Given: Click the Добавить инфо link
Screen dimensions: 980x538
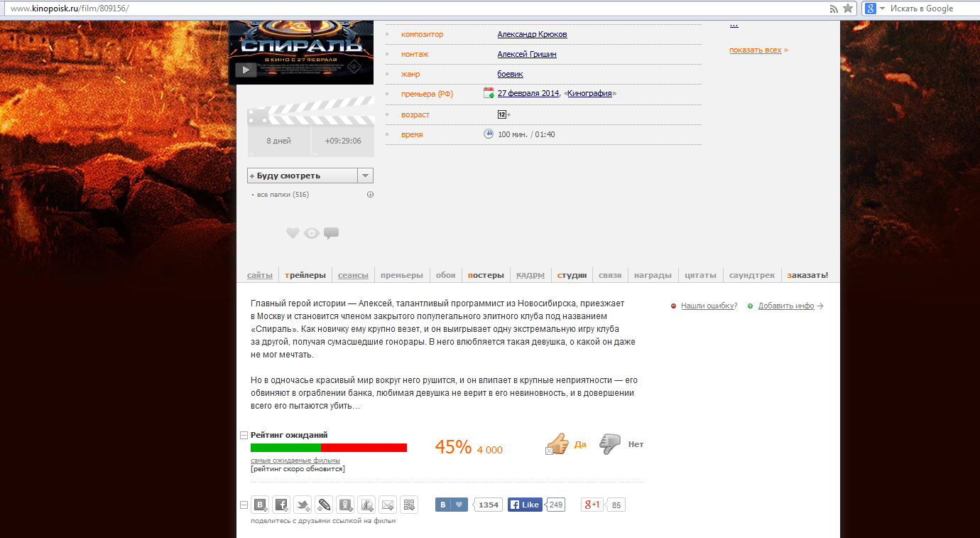Looking at the screenshot, I should click(x=786, y=306).
